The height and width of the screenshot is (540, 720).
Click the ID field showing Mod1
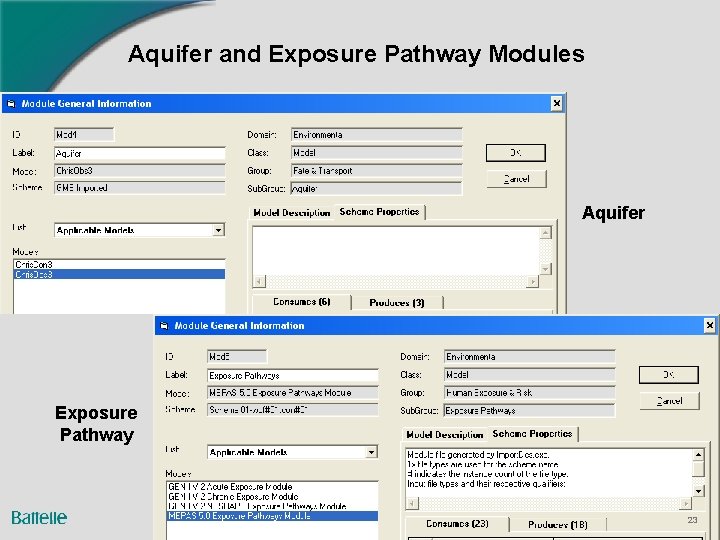84,135
